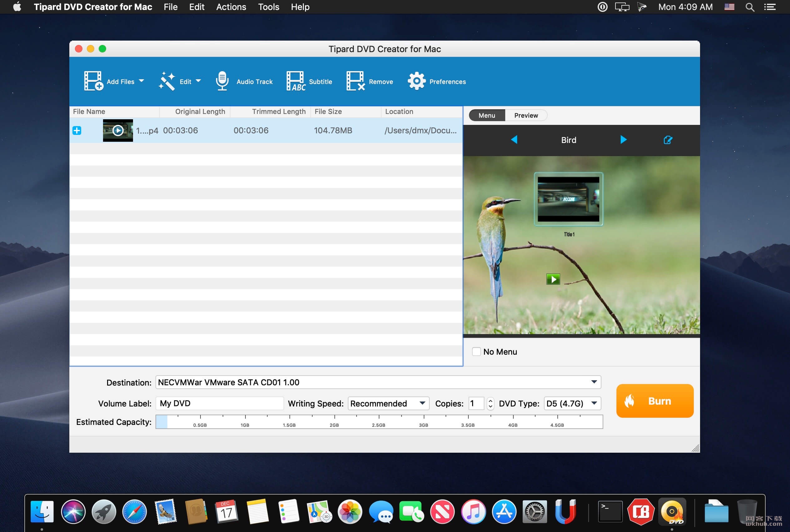
Task: Open the Destination dropdown
Action: coord(378,382)
